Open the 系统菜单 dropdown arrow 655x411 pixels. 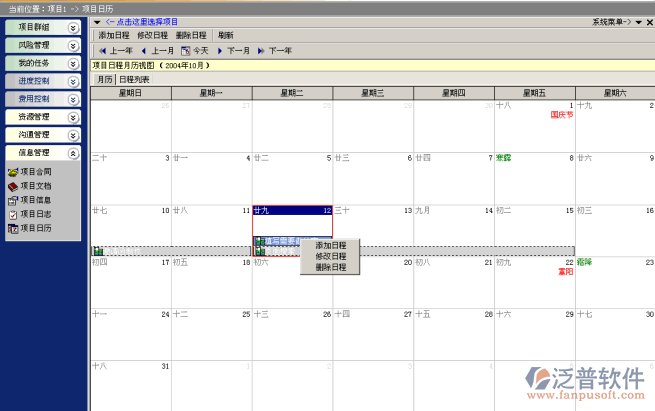(638, 21)
